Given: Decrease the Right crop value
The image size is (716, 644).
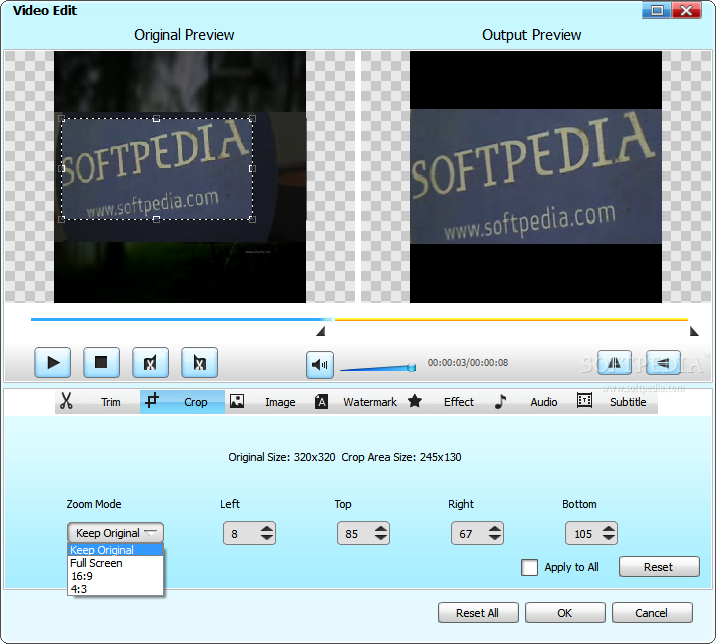Looking at the screenshot, I should tap(495, 538).
